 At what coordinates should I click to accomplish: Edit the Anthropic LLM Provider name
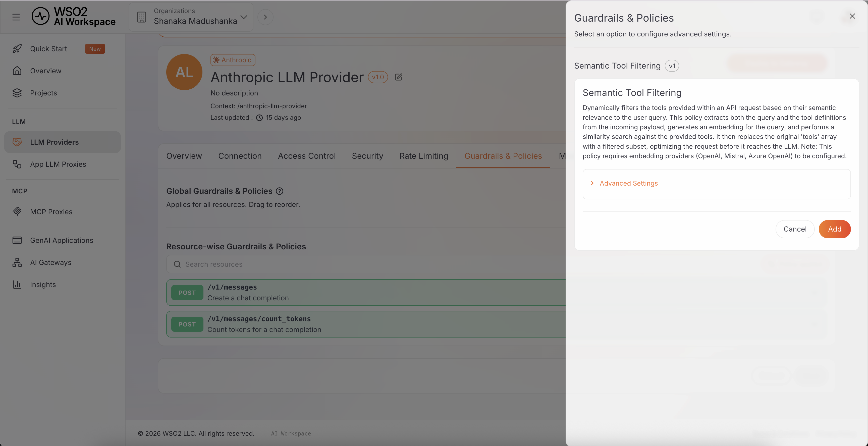click(x=399, y=77)
